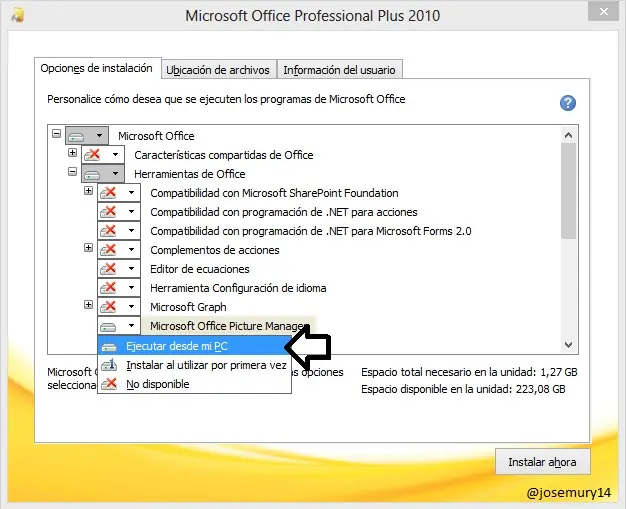This screenshot has height=509, width=627.
Task: Select Microsoft Office Picture Manager label
Action: [x=230, y=326]
